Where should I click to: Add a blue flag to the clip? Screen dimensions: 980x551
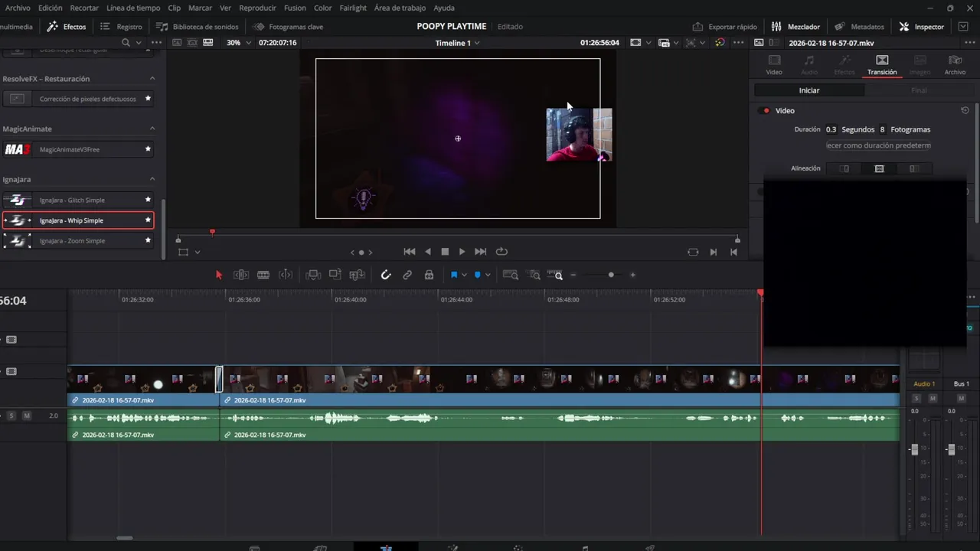pyautogui.click(x=454, y=275)
